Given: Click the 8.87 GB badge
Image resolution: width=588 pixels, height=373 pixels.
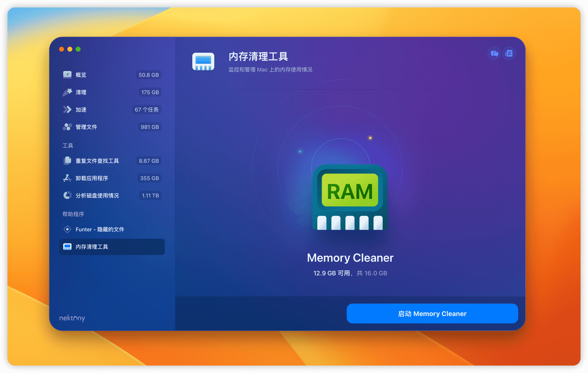Looking at the screenshot, I should click(x=149, y=161).
